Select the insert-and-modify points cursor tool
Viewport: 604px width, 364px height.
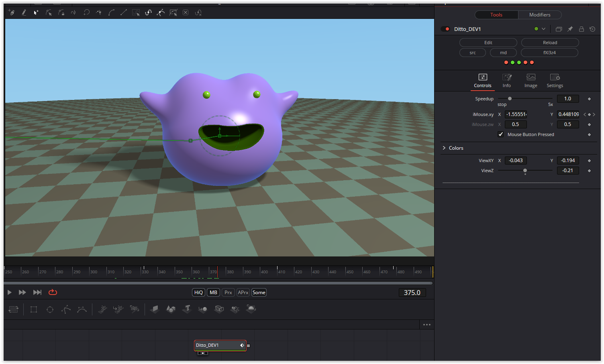(36, 13)
